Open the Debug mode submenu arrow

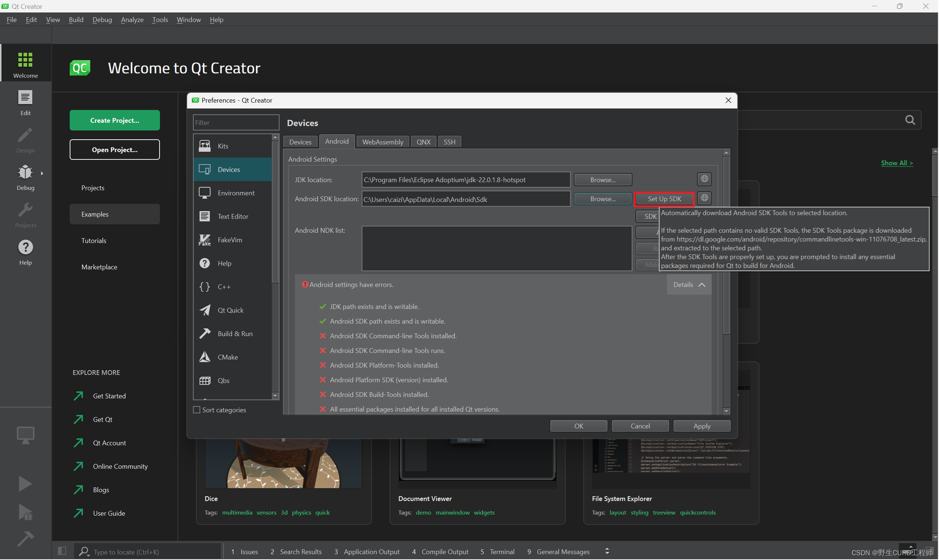(42, 174)
